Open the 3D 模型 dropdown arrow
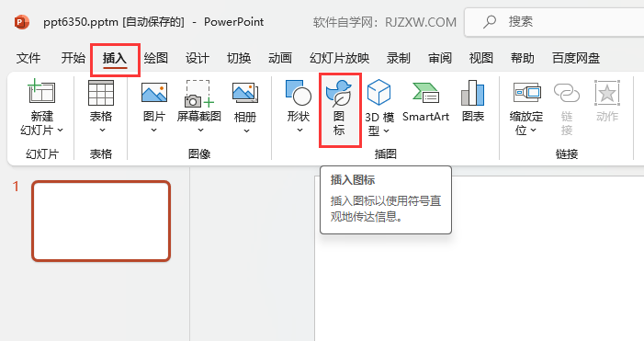The width and height of the screenshot is (644, 341). coord(386,131)
